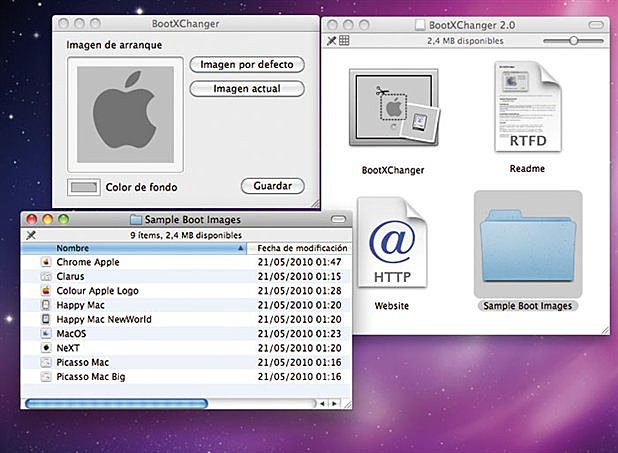Image resolution: width=618 pixels, height=453 pixels.
Task: Open the Color de fondo color well
Action: [x=84, y=187]
